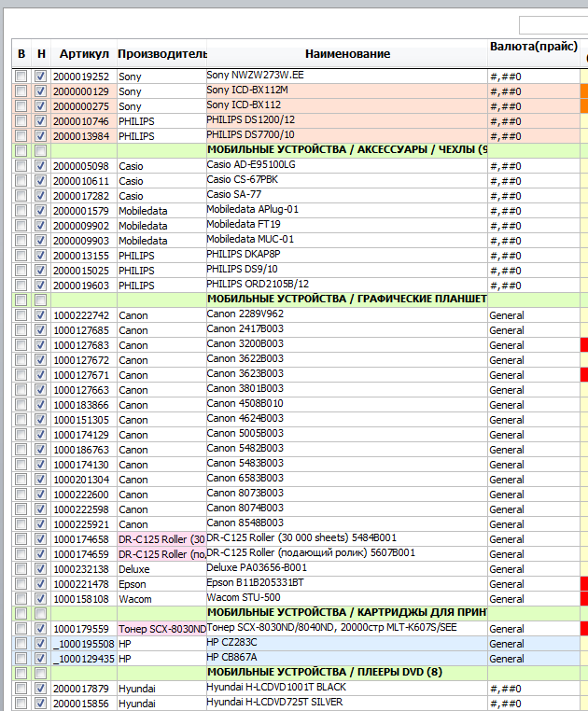Screen dimensions: 588x711
Task: Click the red cell in Canon 3200B003 row
Action: point(584,345)
